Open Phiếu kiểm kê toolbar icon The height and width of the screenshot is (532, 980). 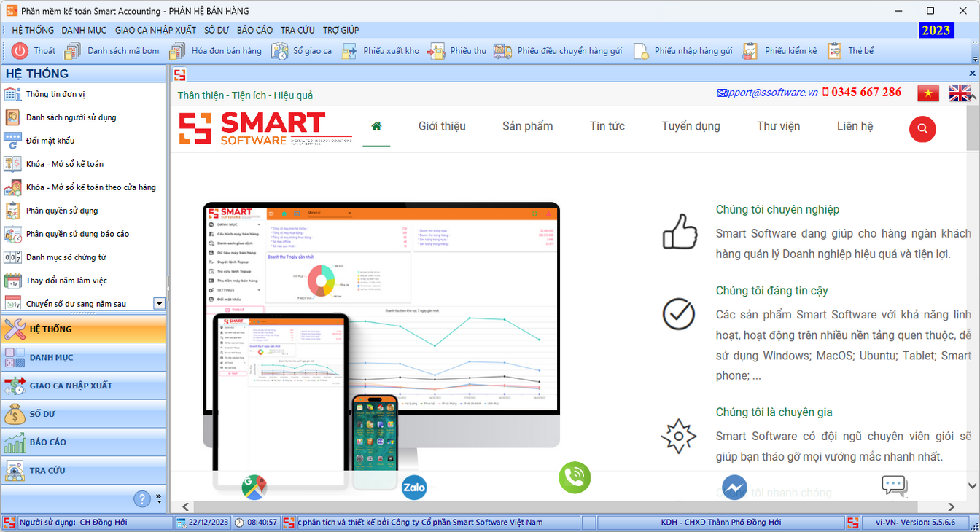(x=750, y=51)
